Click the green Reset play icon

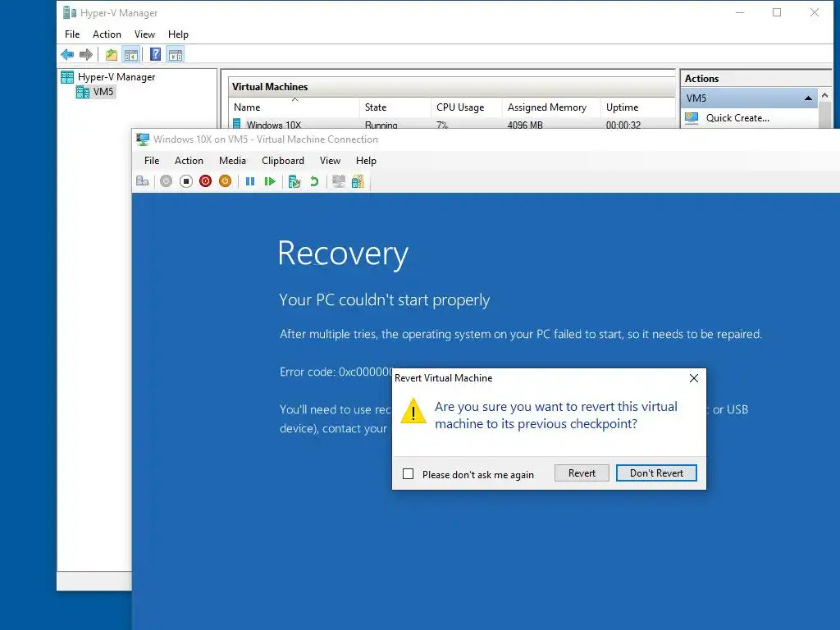(270, 181)
